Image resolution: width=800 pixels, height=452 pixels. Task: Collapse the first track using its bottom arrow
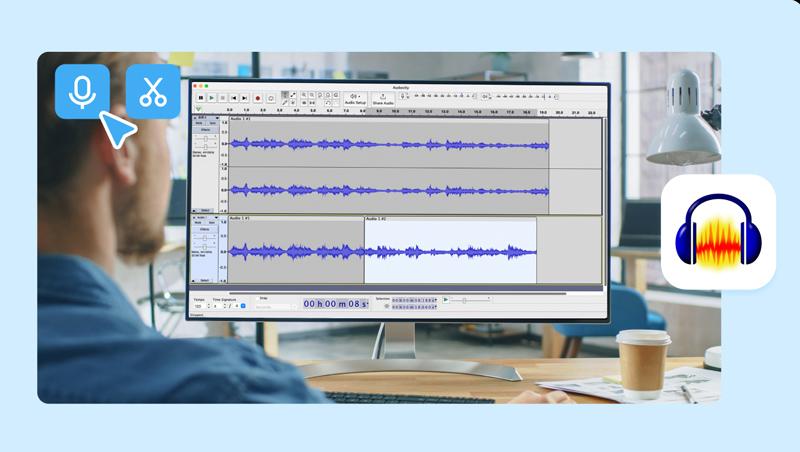tap(194, 211)
